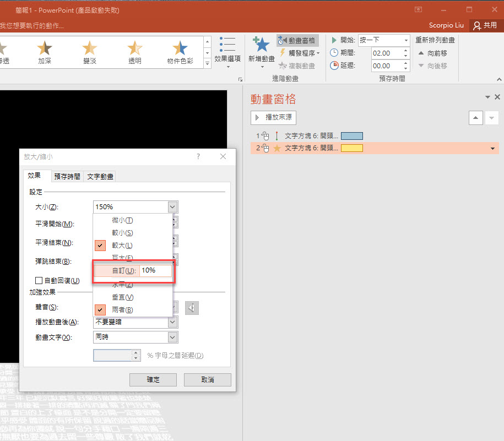
Task: Select the 透明 emphasis effect star
Action: (x=134, y=49)
